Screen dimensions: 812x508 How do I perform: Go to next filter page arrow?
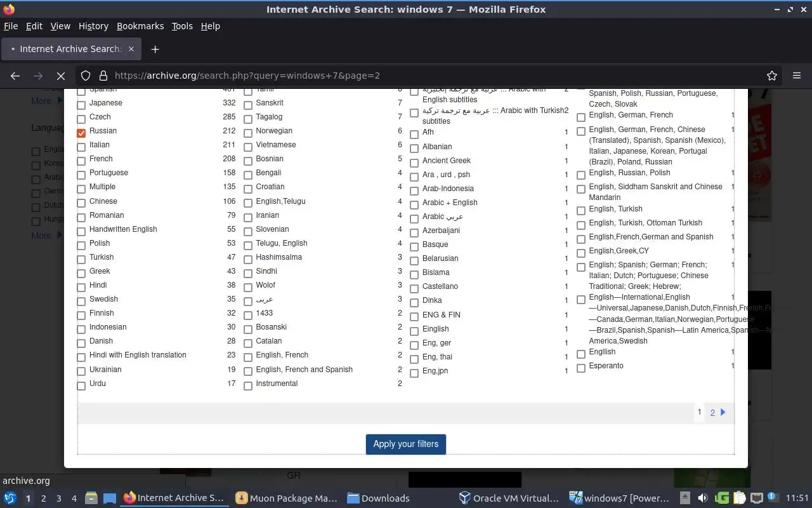(x=723, y=412)
